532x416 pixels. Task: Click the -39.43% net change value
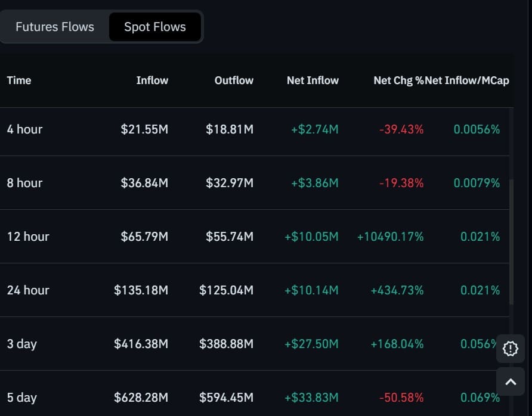click(401, 129)
